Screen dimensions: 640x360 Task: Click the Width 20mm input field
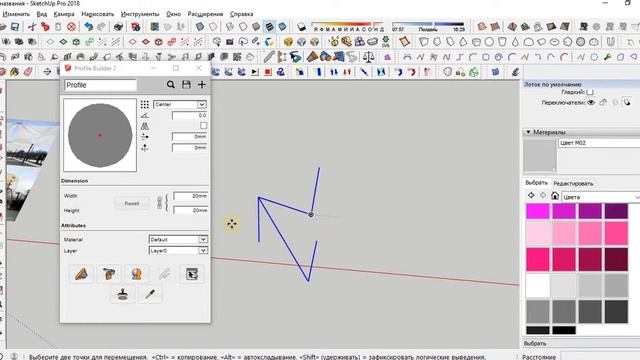(x=191, y=196)
